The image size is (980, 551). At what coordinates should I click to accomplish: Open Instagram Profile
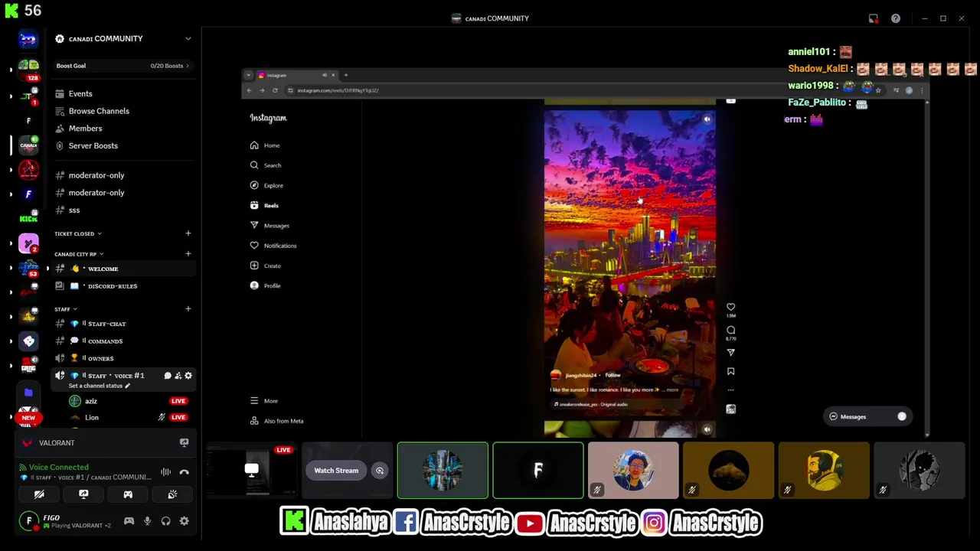(266, 285)
